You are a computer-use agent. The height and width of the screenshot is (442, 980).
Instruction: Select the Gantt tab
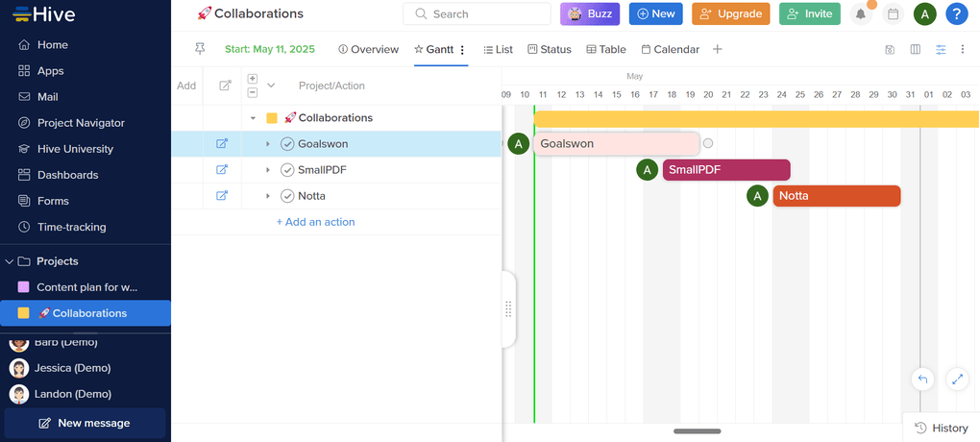pyautogui.click(x=433, y=49)
